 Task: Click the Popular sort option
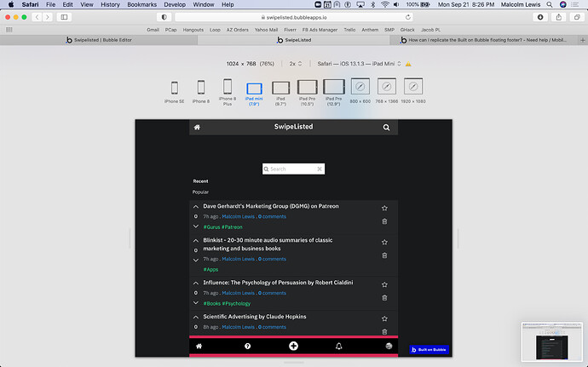click(x=200, y=192)
